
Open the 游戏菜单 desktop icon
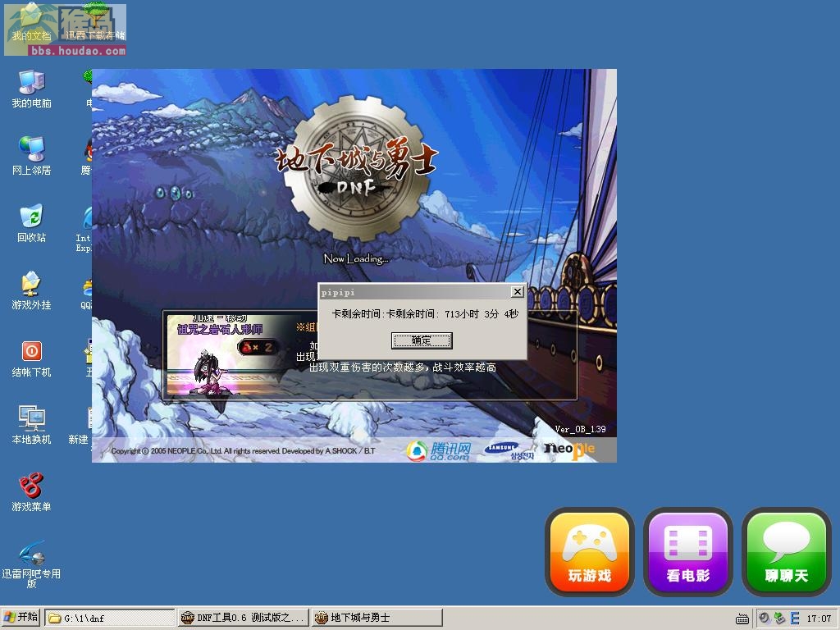point(32,492)
